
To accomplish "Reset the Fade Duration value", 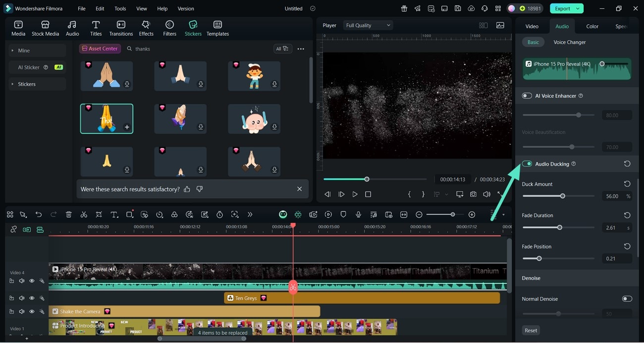I will tap(627, 215).
